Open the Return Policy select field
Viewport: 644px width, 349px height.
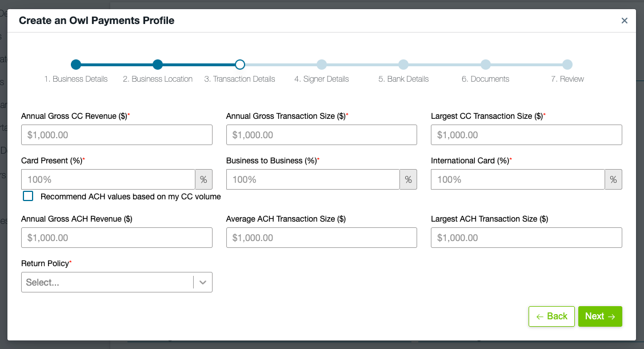(x=107, y=282)
